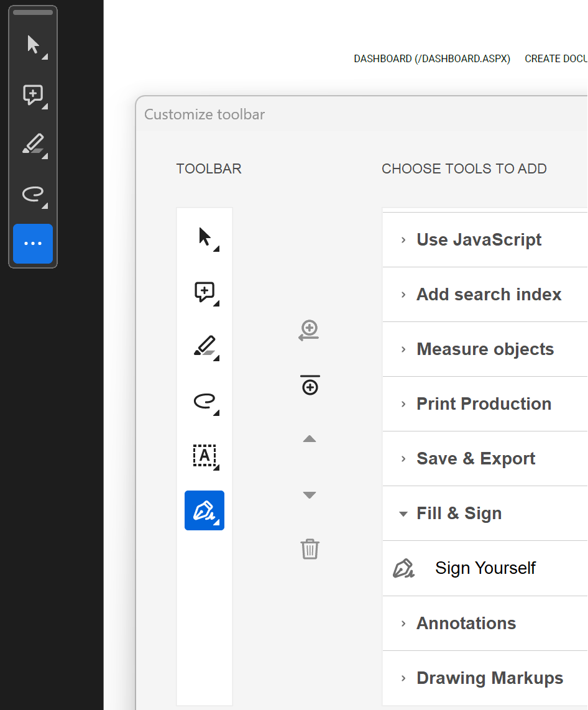Move selected tool up with the up arrow
This screenshot has height=710, width=588.
tap(309, 439)
